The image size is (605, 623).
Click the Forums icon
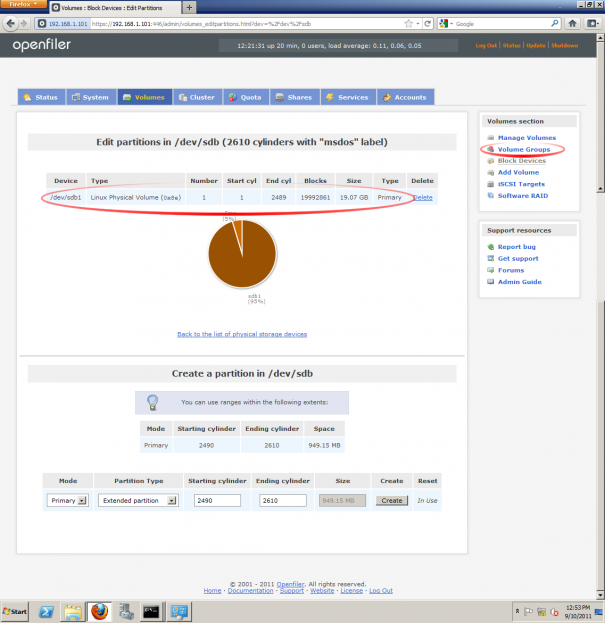click(x=491, y=270)
